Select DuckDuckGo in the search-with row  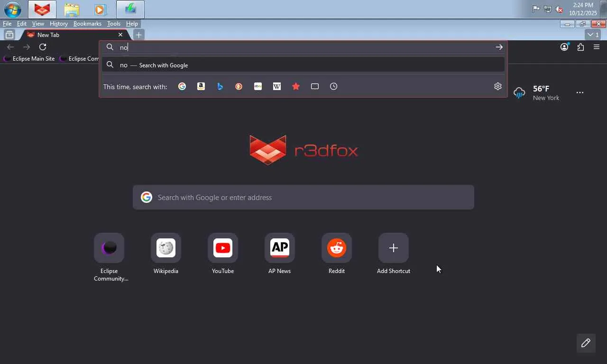coord(239,86)
